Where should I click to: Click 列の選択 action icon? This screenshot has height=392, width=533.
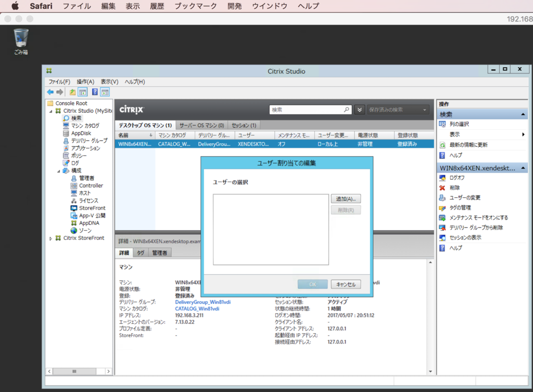pyautogui.click(x=442, y=124)
